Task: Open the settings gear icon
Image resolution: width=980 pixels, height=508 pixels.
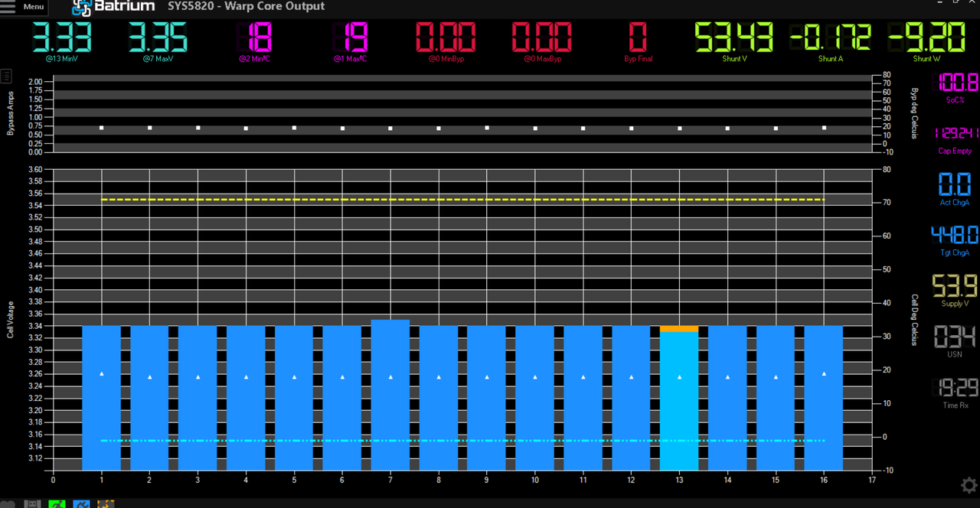Action: 969,485
